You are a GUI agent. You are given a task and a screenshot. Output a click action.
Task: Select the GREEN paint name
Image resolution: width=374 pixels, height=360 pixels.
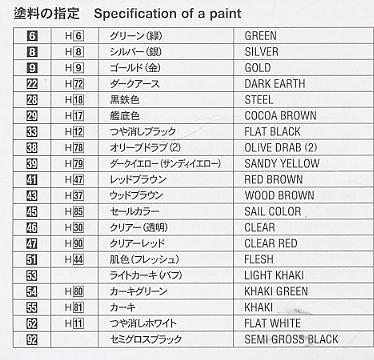pos(260,36)
